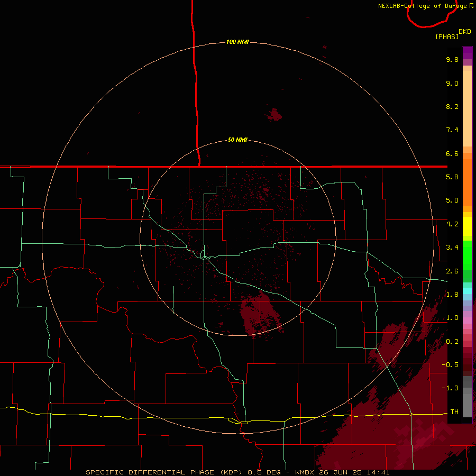This screenshot has height=476, width=476.
Task: Click the 100 NMI range ring label
Action: pos(237,42)
